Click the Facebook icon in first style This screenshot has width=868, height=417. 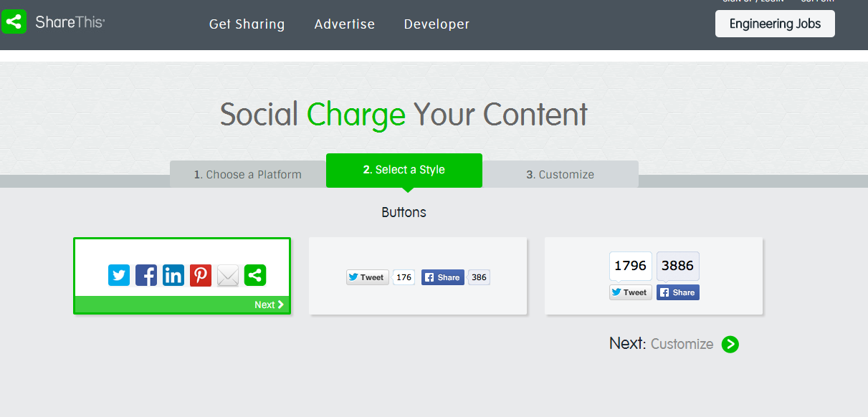146,275
